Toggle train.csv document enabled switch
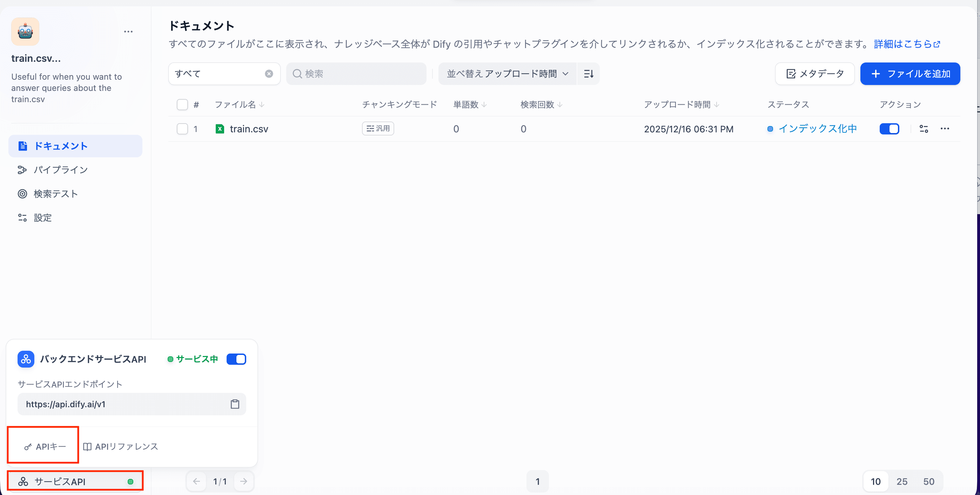Image resolution: width=980 pixels, height=495 pixels. [x=889, y=129]
